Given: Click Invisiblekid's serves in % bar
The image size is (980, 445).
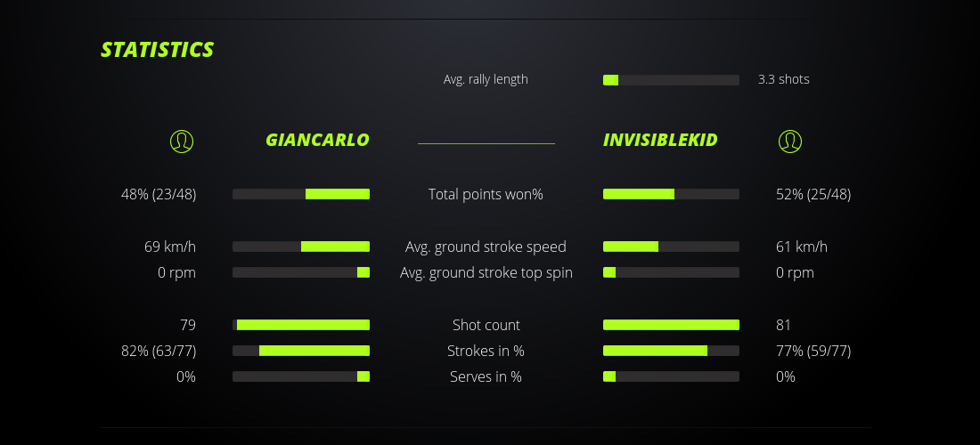Looking at the screenshot, I should (x=671, y=376).
